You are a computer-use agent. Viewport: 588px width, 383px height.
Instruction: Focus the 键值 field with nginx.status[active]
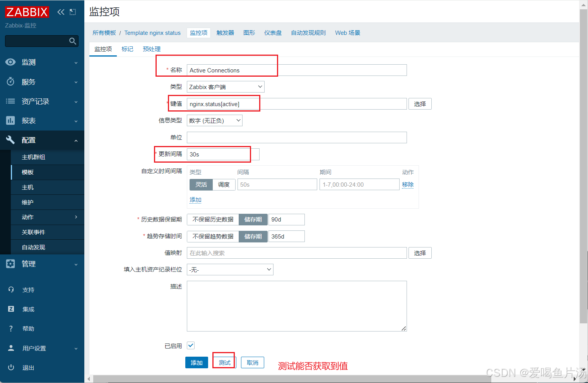click(x=297, y=104)
